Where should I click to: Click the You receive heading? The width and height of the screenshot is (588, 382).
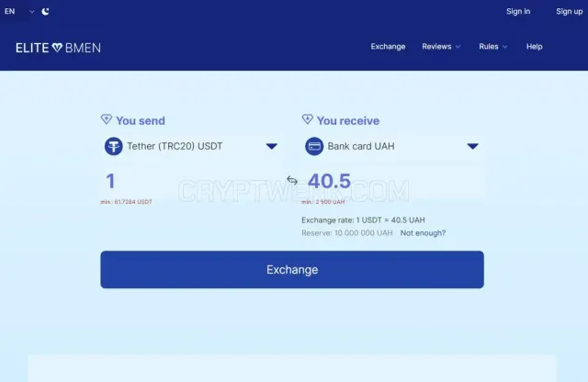(x=348, y=120)
